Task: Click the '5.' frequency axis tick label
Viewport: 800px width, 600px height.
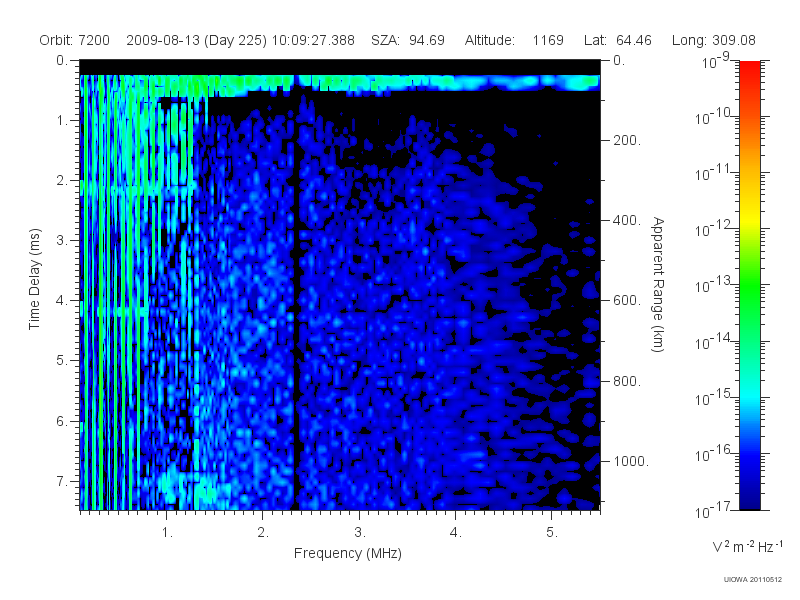Action: [x=552, y=533]
